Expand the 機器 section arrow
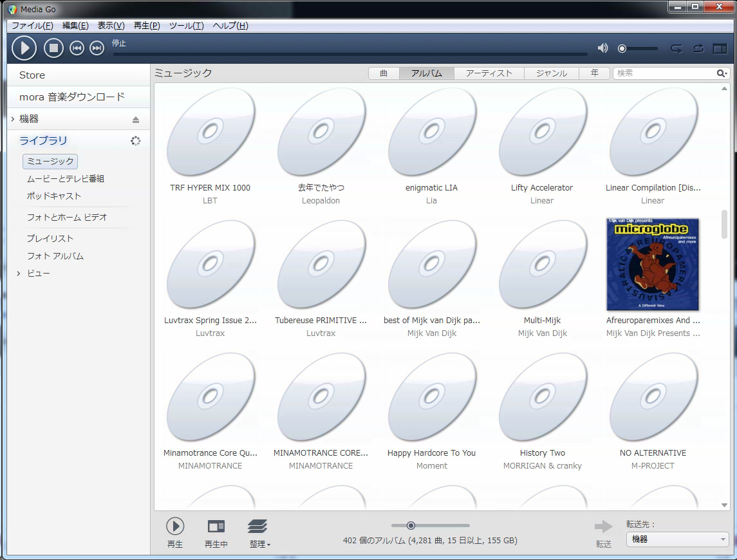The height and width of the screenshot is (560, 737). 13,119
